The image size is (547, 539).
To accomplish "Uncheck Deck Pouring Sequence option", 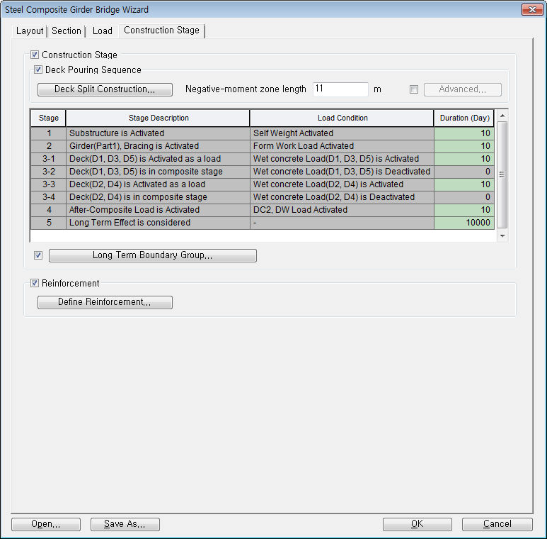I will [x=38, y=70].
